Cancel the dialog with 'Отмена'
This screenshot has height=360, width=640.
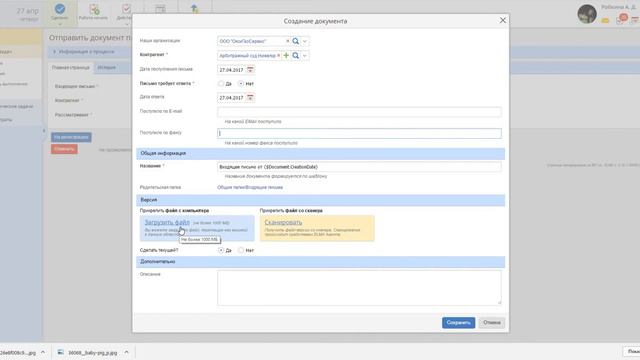[492, 322]
